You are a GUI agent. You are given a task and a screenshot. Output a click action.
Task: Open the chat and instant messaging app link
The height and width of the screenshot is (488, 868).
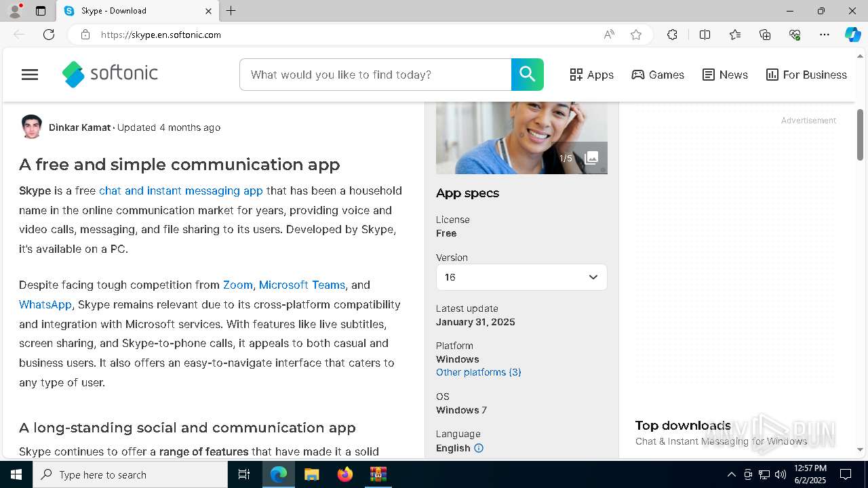tap(181, 190)
